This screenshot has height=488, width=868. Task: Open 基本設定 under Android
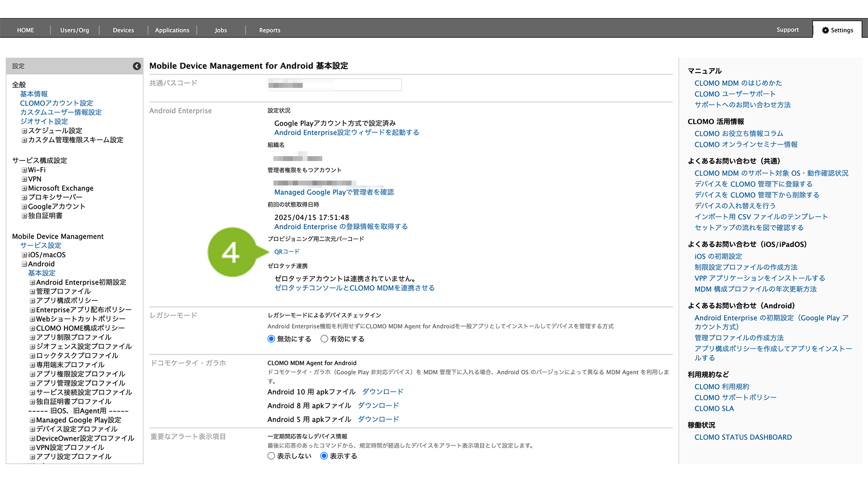tap(41, 273)
